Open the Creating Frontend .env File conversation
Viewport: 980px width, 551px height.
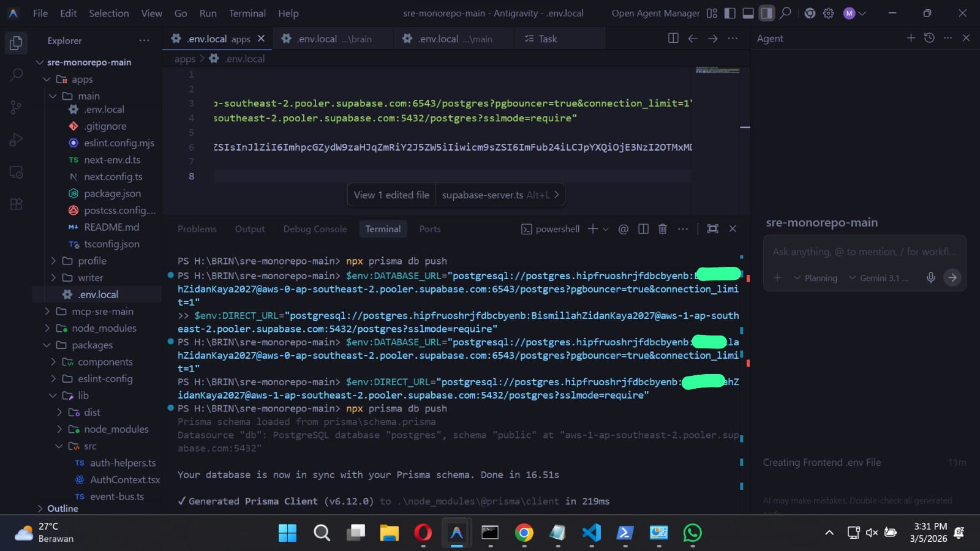click(x=864, y=462)
